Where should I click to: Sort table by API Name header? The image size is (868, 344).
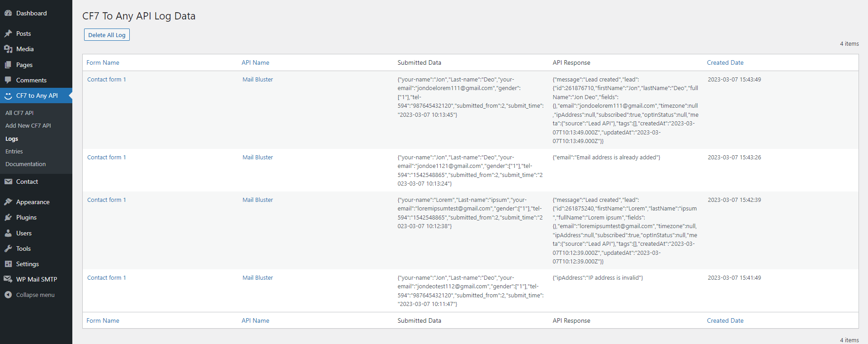tap(255, 62)
